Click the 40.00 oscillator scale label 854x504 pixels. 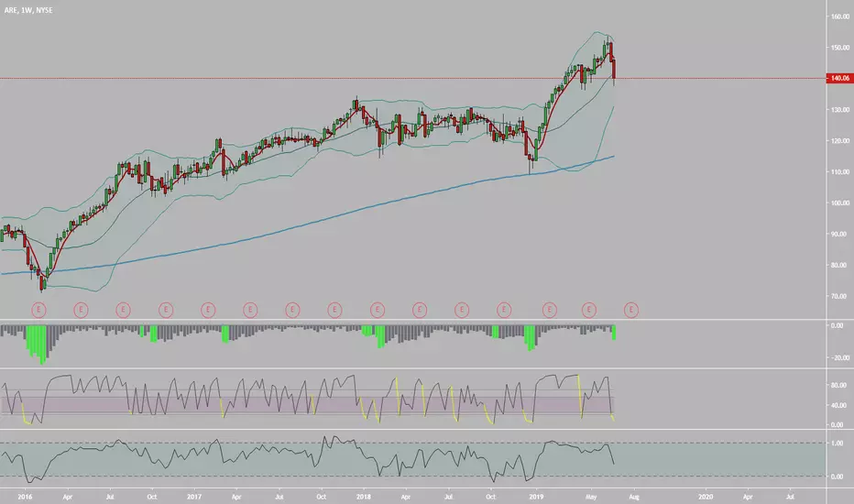839,405
